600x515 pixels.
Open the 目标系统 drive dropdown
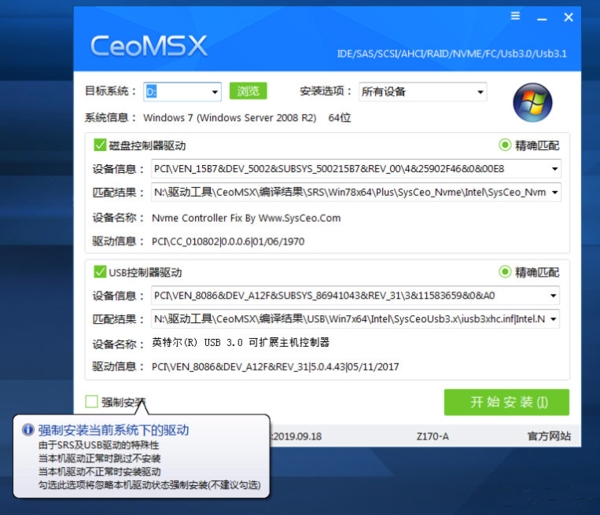215,92
